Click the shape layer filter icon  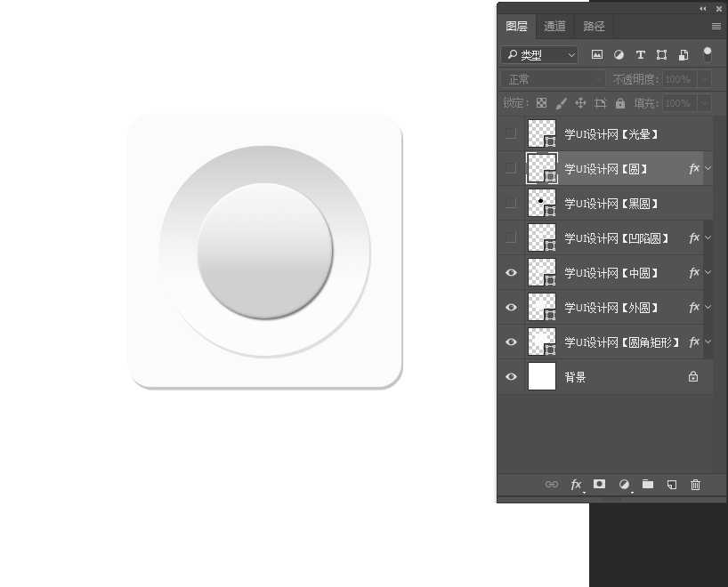[x=661, y=55]
